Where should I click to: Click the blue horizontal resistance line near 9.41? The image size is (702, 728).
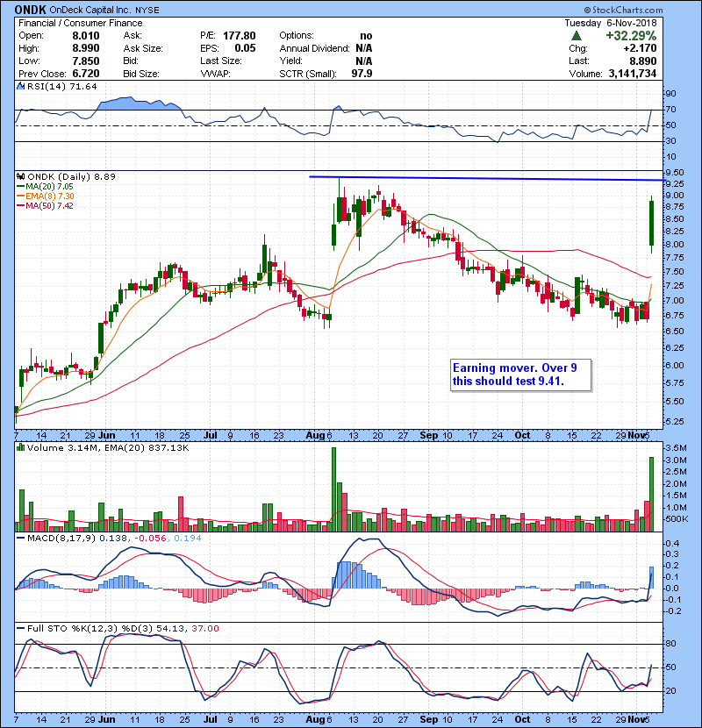click(488, 178)
